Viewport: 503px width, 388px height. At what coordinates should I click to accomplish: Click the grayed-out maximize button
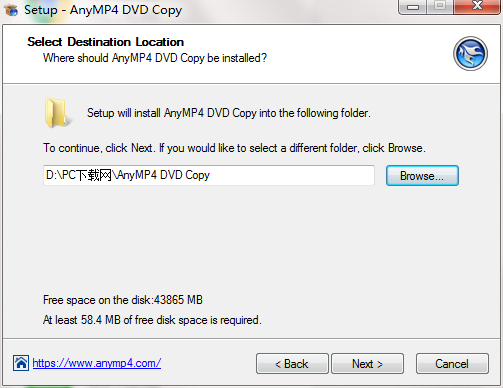pyautogui.click(x=440, y=7)
